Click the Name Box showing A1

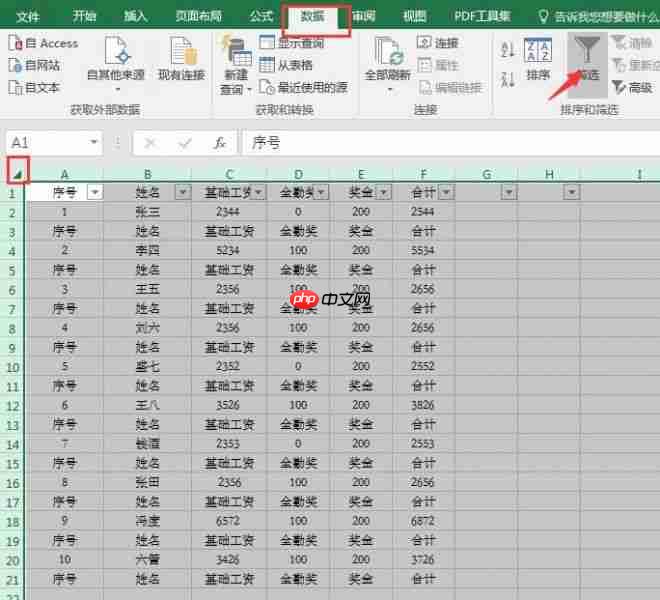pos(46,143)
